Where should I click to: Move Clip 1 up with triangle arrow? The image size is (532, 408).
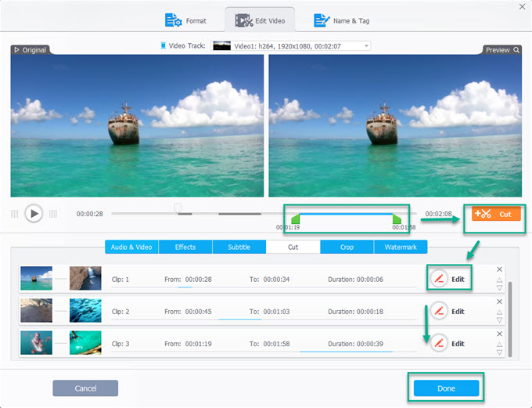[499, 280]
